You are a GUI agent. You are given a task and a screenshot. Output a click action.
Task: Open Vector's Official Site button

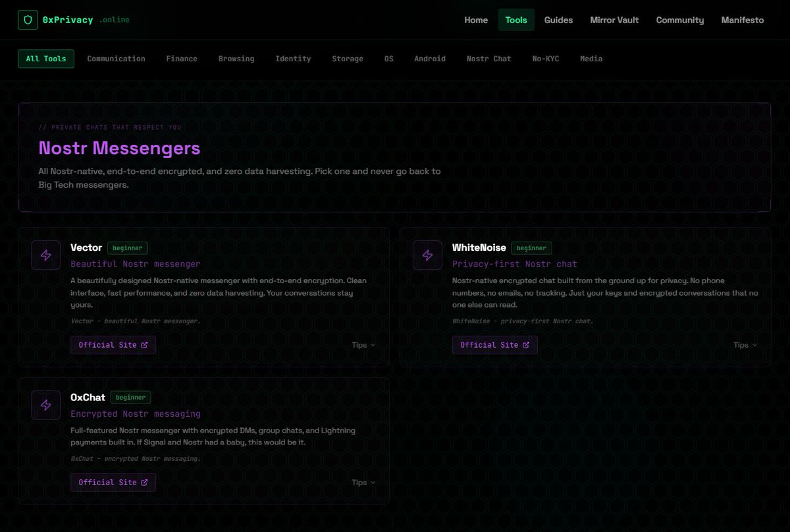(x=113, y=345)
